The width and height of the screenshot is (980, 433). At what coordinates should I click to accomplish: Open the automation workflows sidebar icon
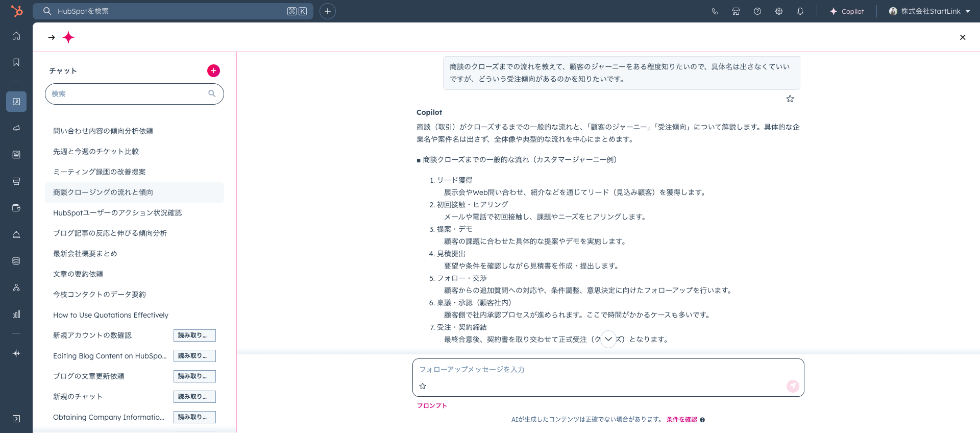click(16, 287)
